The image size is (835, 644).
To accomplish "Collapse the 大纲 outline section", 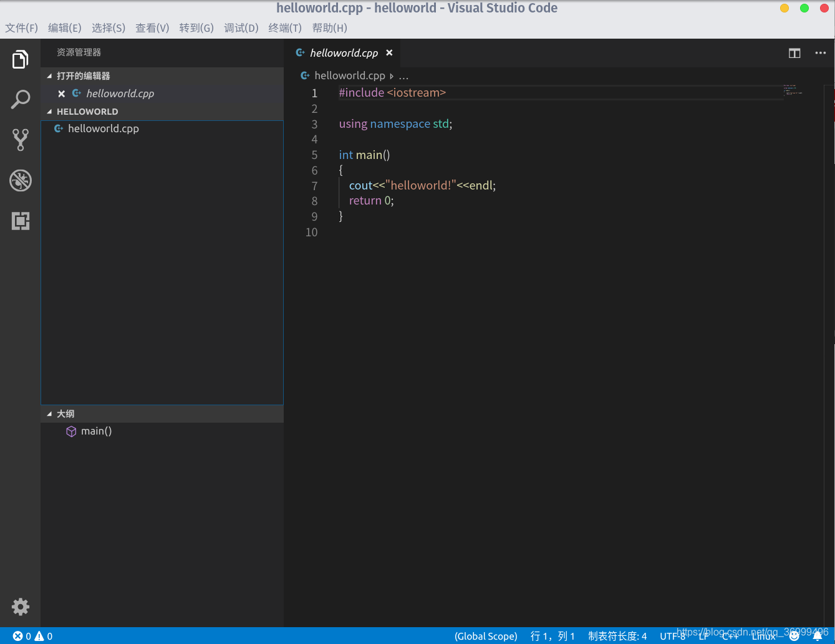I will coord(50,414).
